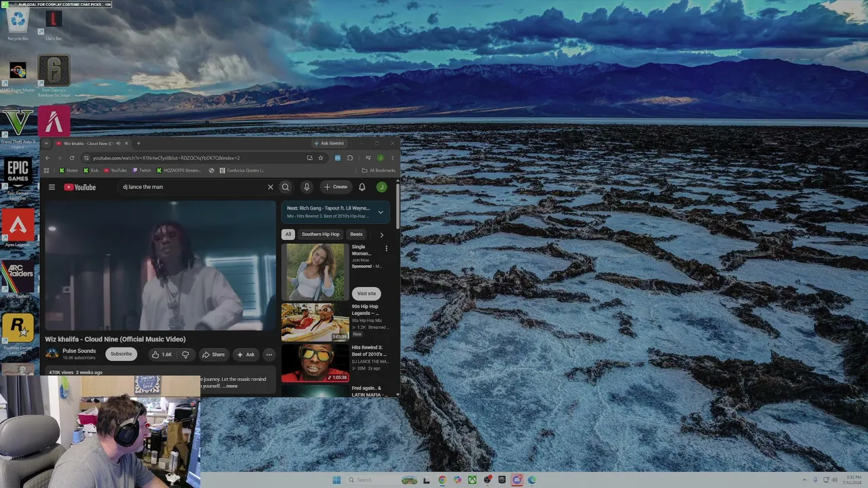
Task: Mute the Wiz Khalifa tab audio
Action: (x=118, y=144)
